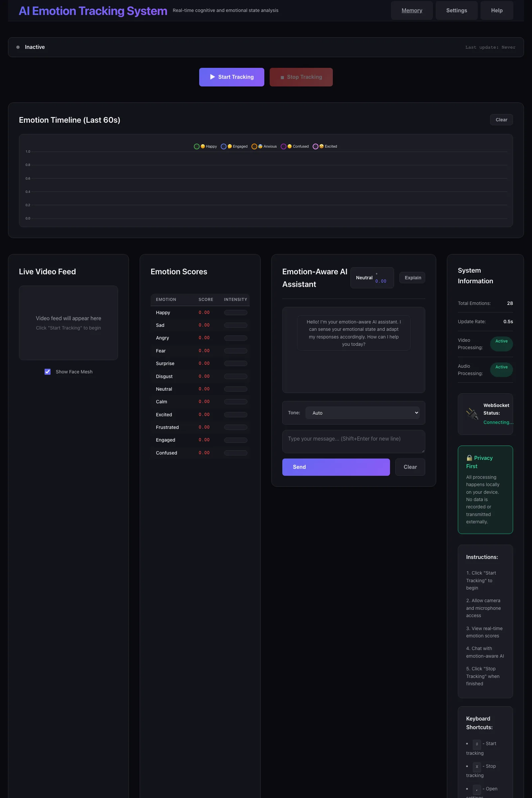
Task: Open the Help section
Action: tap(496, 11)
